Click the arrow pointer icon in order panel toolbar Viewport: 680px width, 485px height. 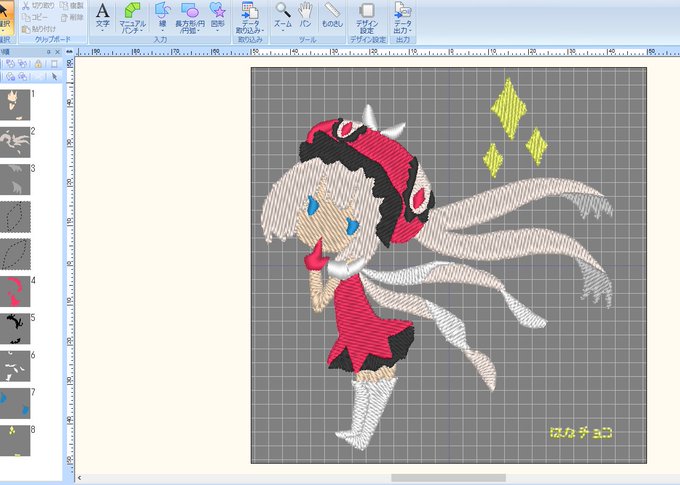(x=54, y=77)
